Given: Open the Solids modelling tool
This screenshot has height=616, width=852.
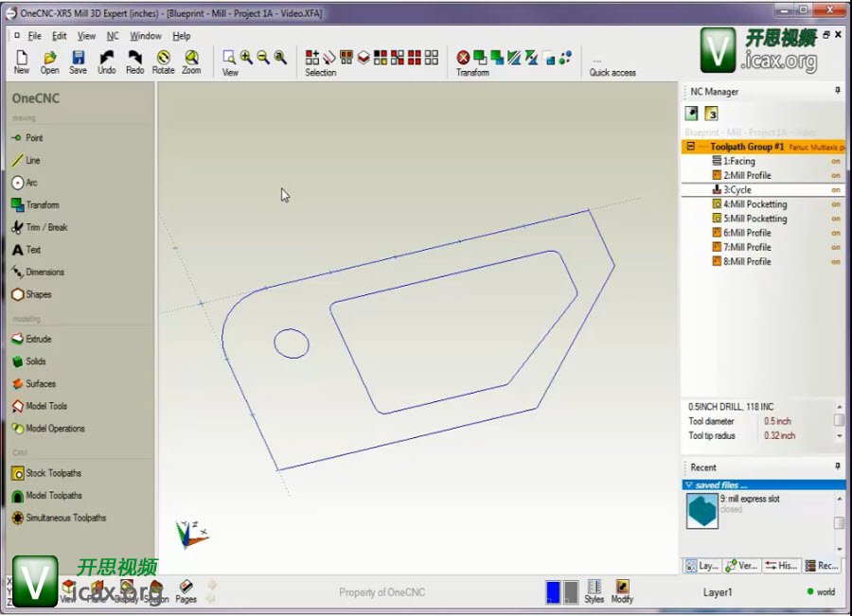Looking at the screenshot, I should click(28, 361).
